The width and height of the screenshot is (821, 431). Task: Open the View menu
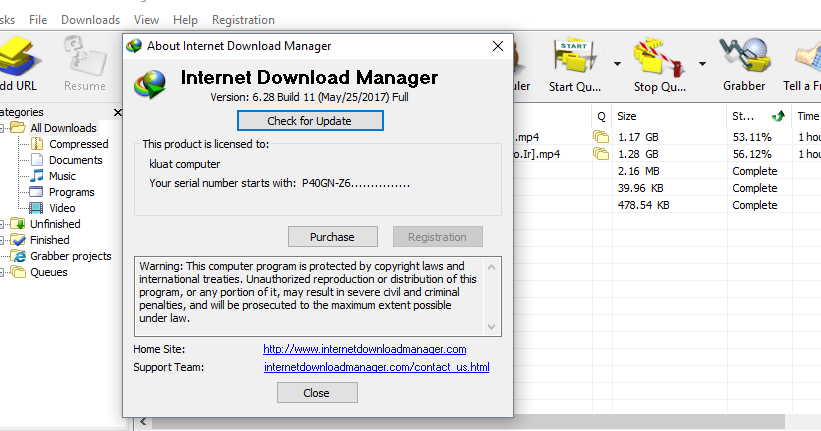(x=146, y=20)
